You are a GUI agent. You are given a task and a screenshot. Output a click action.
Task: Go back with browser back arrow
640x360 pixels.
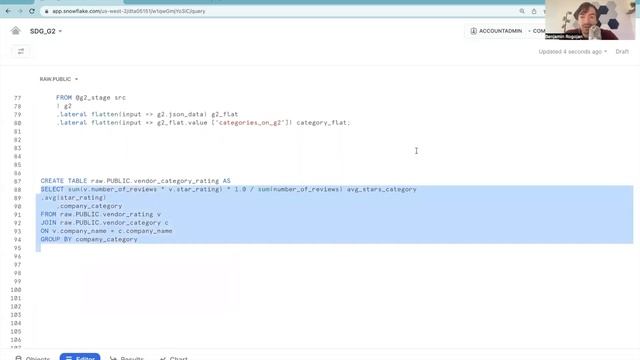pyautogui.click(x=8, y=11)
